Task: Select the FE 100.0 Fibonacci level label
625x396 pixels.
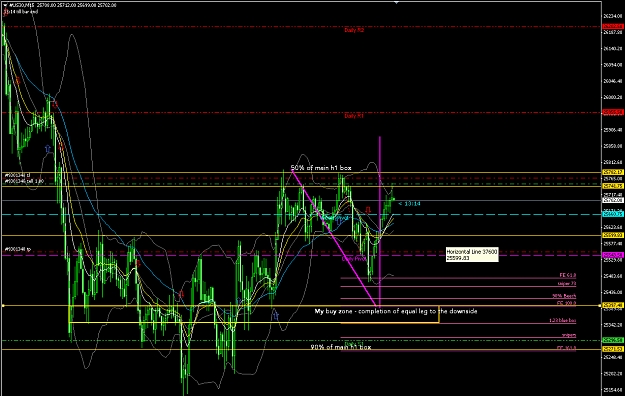Action: pos(566,303)
